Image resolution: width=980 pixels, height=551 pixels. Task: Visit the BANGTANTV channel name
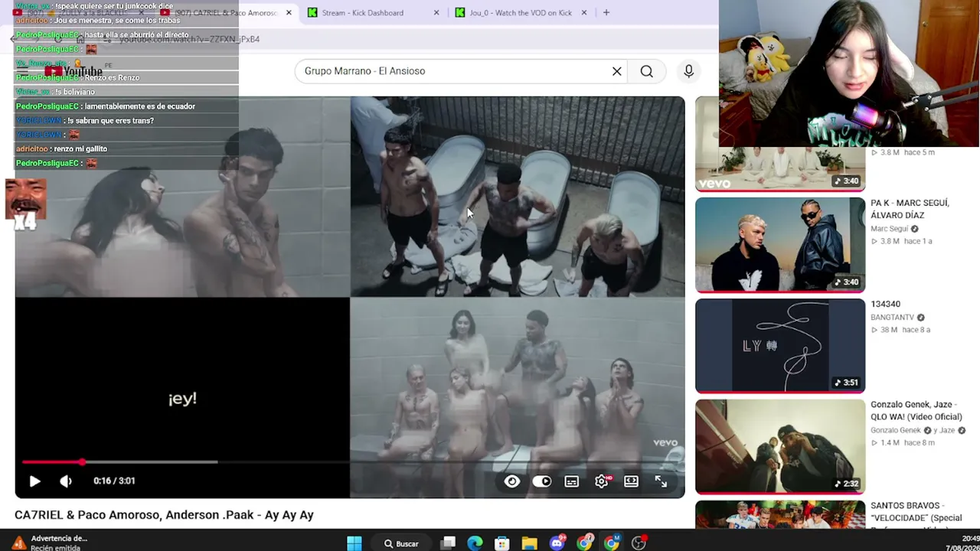coord(892,318)
